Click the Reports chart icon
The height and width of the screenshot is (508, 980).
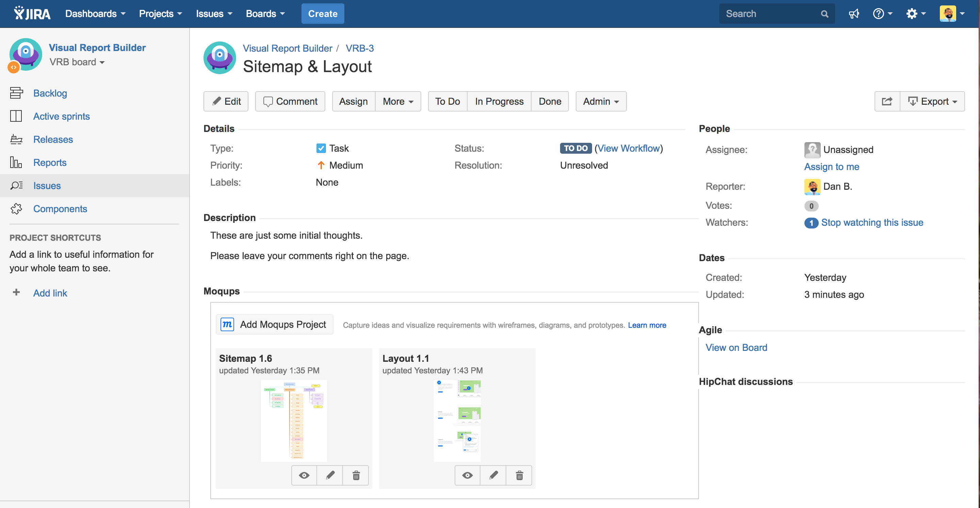coord(16,162)
